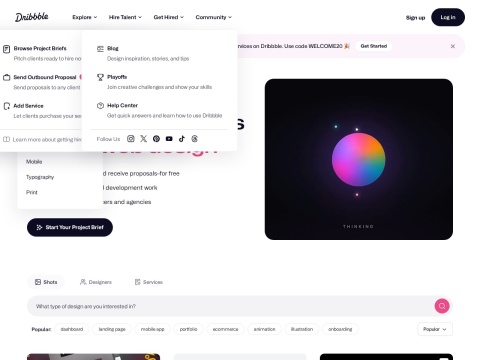Screen dimensions: 480x360
Task: Select the illustration popular tag
Action: (x=302, y=329)
